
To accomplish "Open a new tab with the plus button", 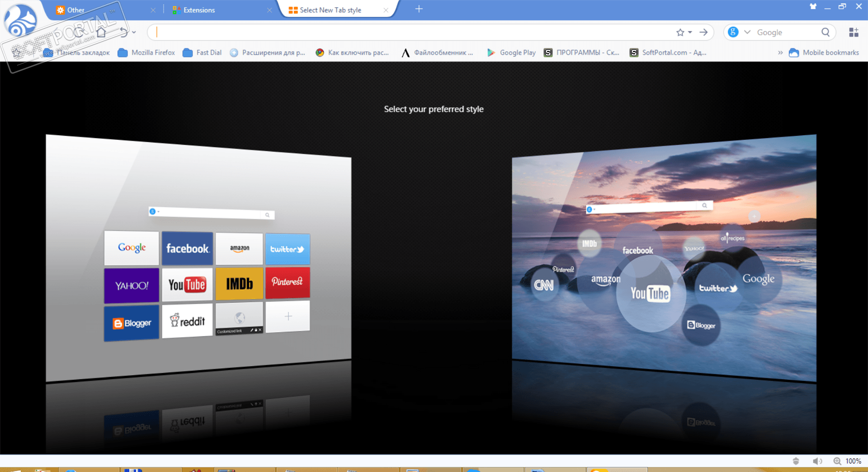I will (419, 9).
